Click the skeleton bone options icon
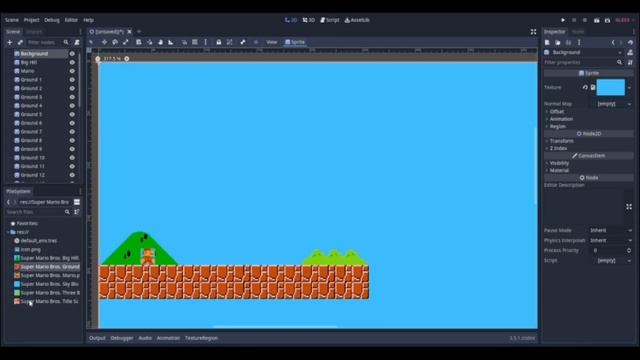Image resolution: width=640 pixels, height=360 pixels. click(x=243, y=42)
